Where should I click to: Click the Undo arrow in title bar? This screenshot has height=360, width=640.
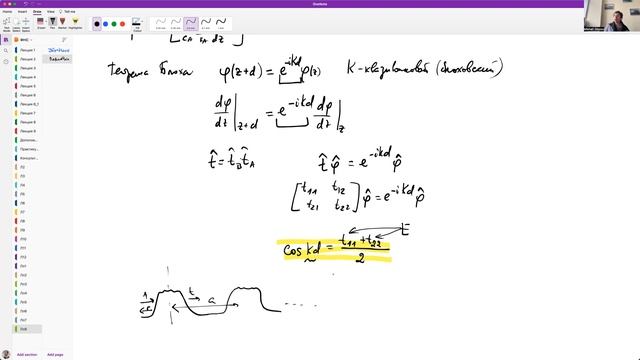tap(25, 4)
